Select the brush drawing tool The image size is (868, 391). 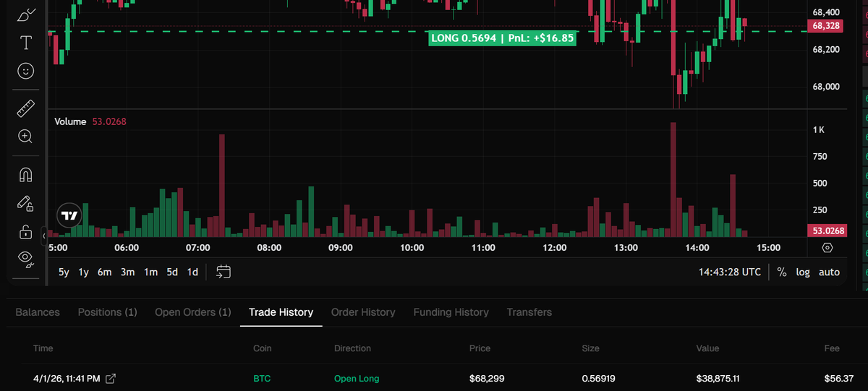click(x=25, y=14)
